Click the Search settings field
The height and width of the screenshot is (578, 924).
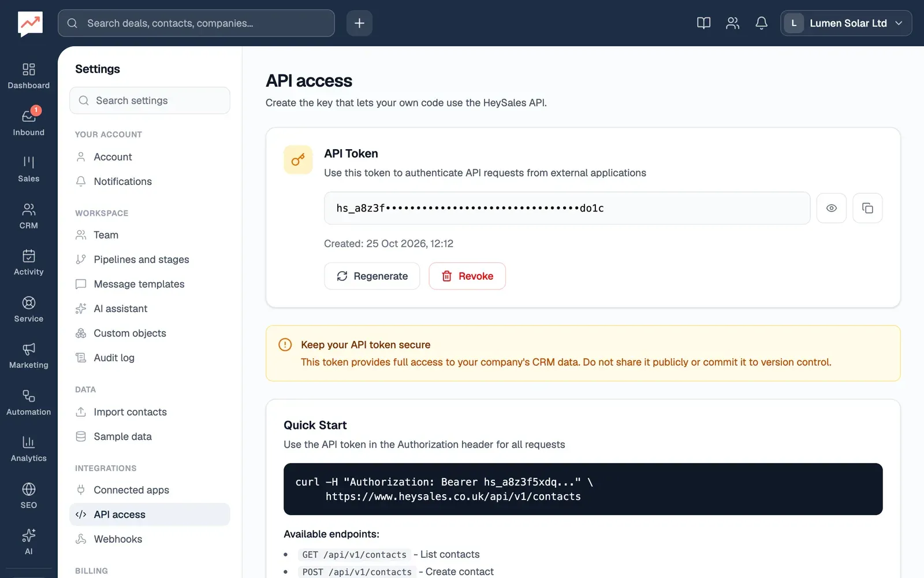pos(150,101)
